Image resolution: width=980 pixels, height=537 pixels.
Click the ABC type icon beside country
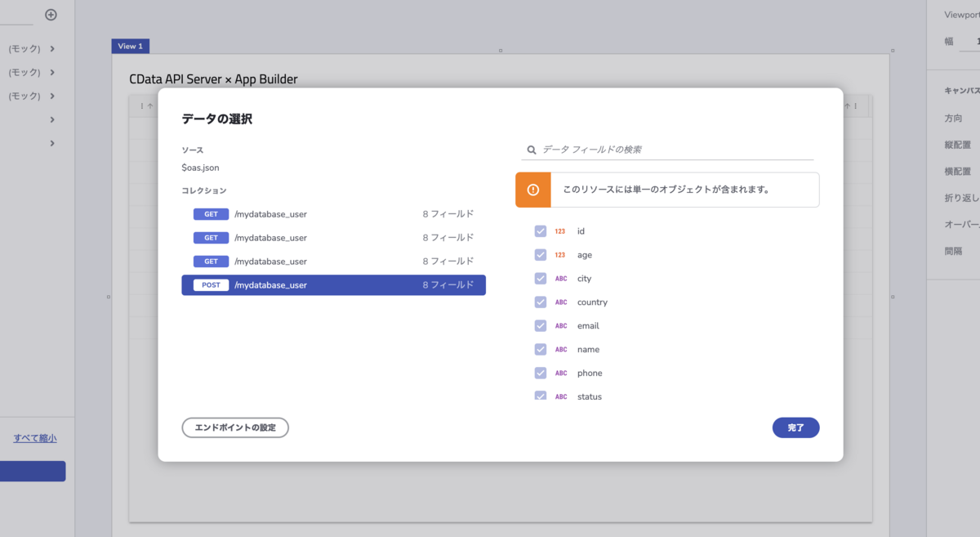[561, 302]
